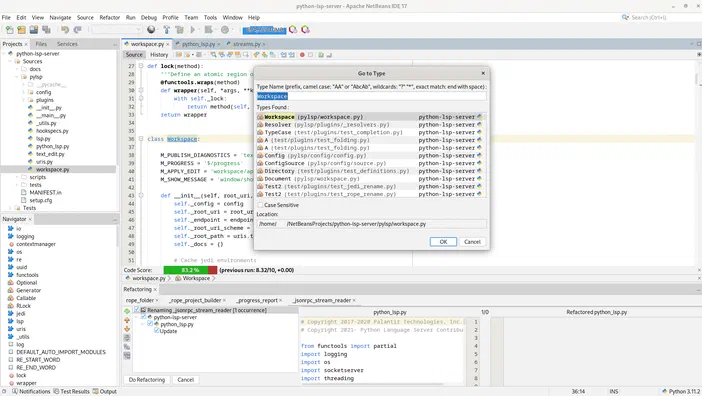Image resolution: width=702 pixels, height=396 pixels.
Task: Expand the scripts folder node
Action: pos(17,177)
